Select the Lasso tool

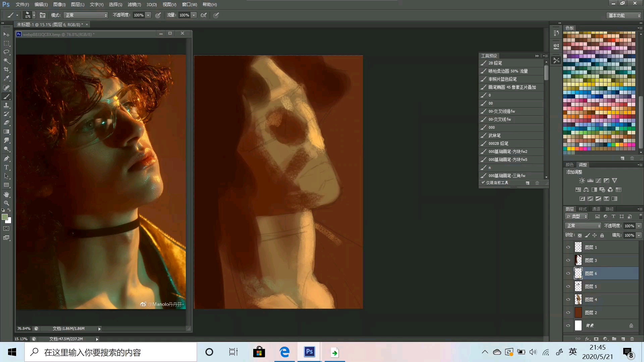[6, 52]
